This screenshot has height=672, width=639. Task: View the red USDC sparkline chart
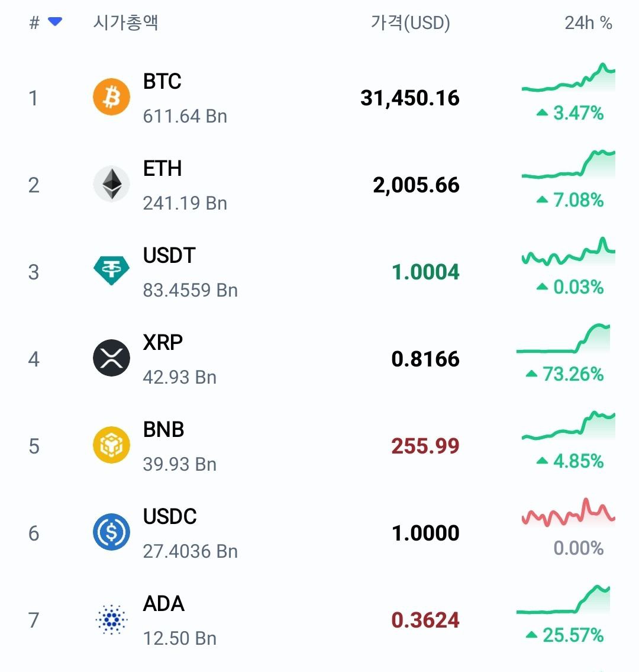point(569,514)
